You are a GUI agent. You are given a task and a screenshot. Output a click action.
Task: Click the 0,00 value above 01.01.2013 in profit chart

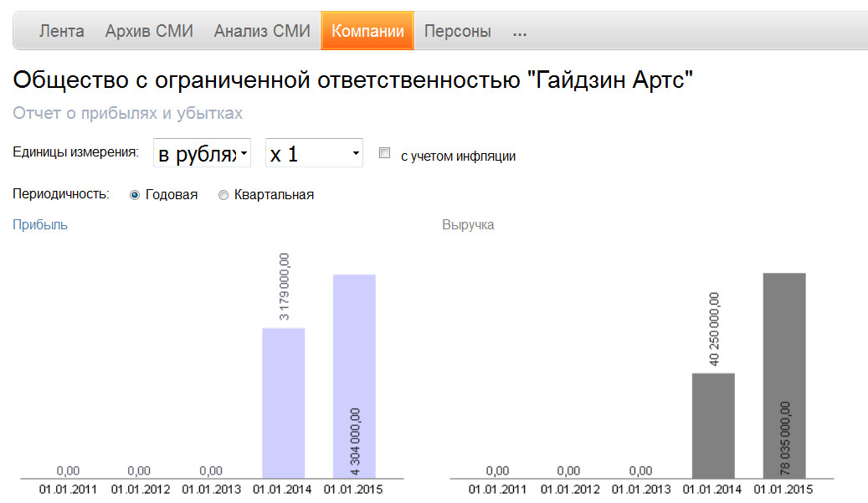coord(211,471)
